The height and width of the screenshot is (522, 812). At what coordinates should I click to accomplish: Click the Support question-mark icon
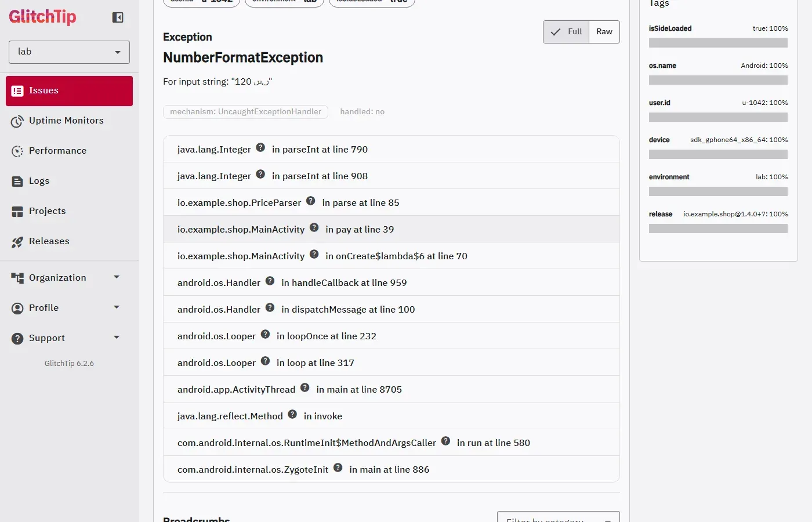[x=17, y=339]
